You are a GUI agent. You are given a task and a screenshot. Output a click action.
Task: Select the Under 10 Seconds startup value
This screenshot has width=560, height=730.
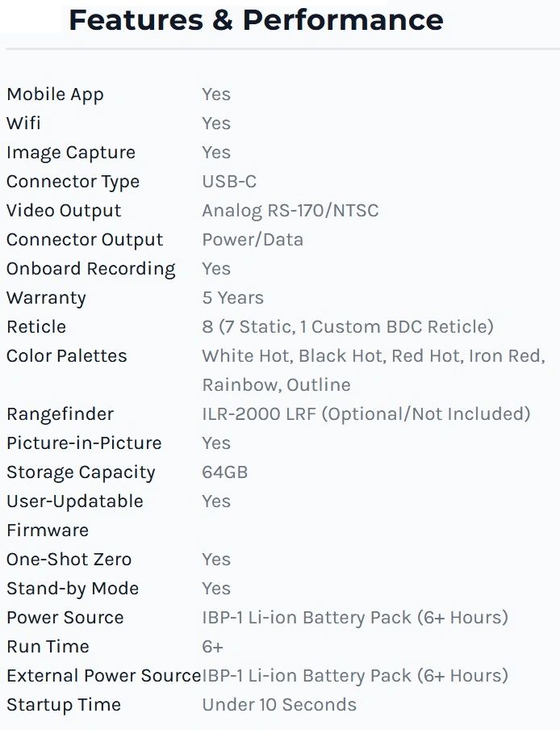279,704
